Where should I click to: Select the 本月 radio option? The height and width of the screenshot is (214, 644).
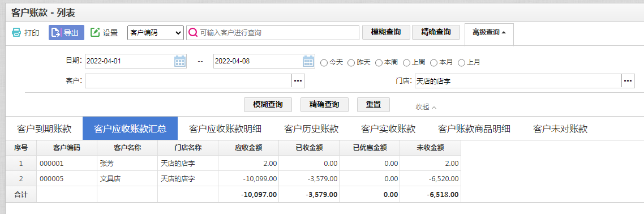(434, 63)
